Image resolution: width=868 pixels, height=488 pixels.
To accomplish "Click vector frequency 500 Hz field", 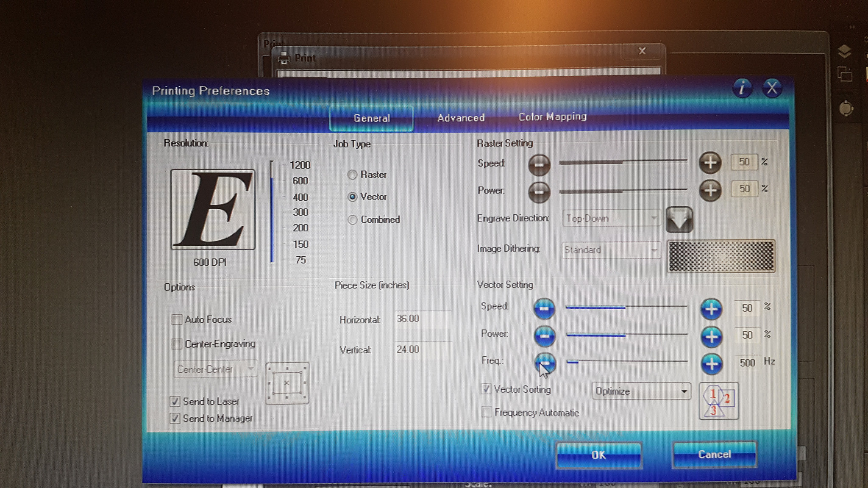I will [747, 363].
